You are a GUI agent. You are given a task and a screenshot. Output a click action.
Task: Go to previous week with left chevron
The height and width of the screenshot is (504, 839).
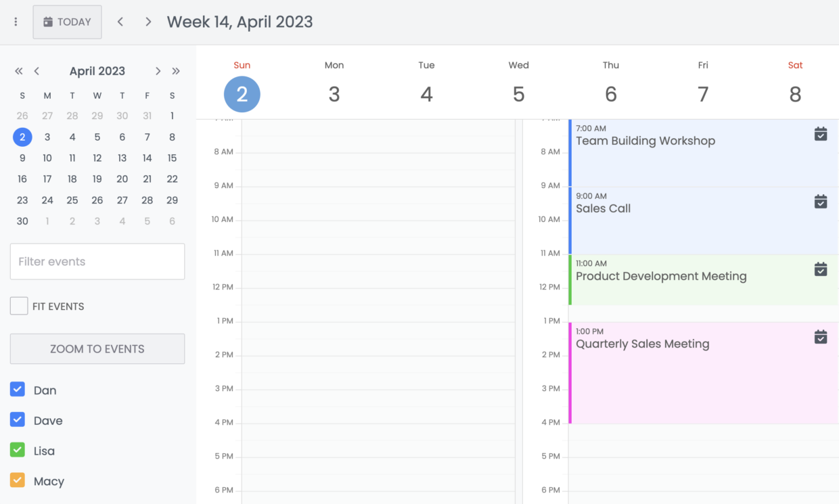[120, 22]
